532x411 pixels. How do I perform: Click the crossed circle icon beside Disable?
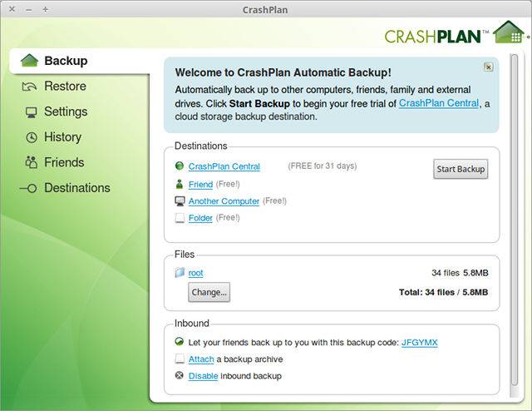click(180, 376)
